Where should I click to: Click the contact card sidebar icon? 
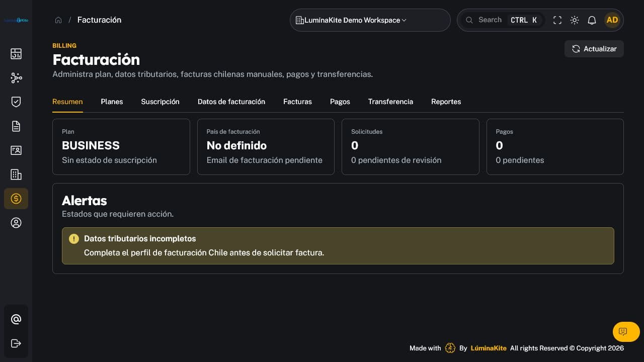click(x=16, y=150)
